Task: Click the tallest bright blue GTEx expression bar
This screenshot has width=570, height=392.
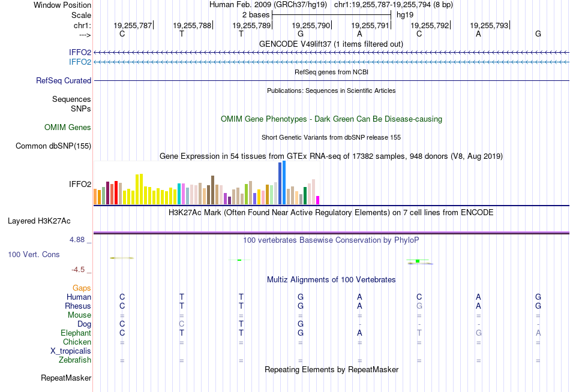Action: tap(284, 183)
